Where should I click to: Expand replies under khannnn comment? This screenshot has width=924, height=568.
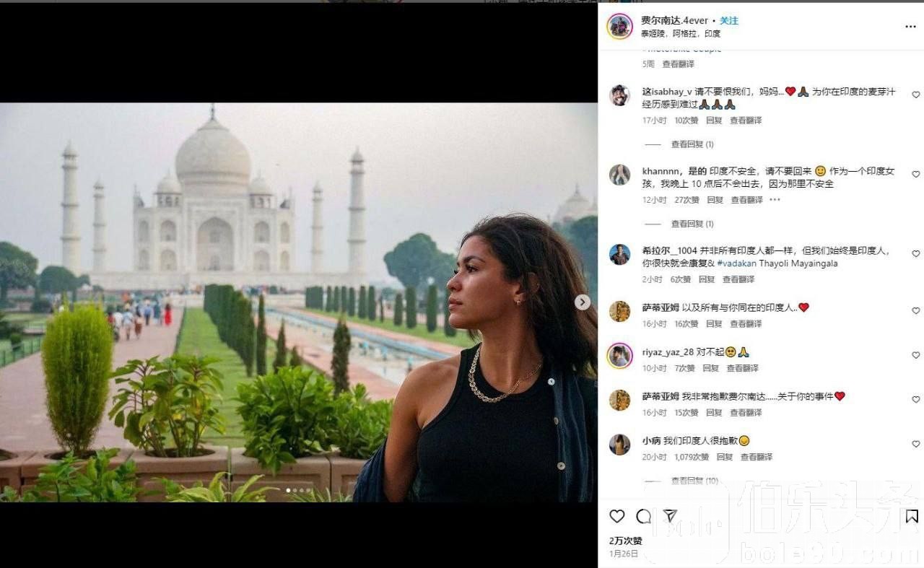coord(692,224)
